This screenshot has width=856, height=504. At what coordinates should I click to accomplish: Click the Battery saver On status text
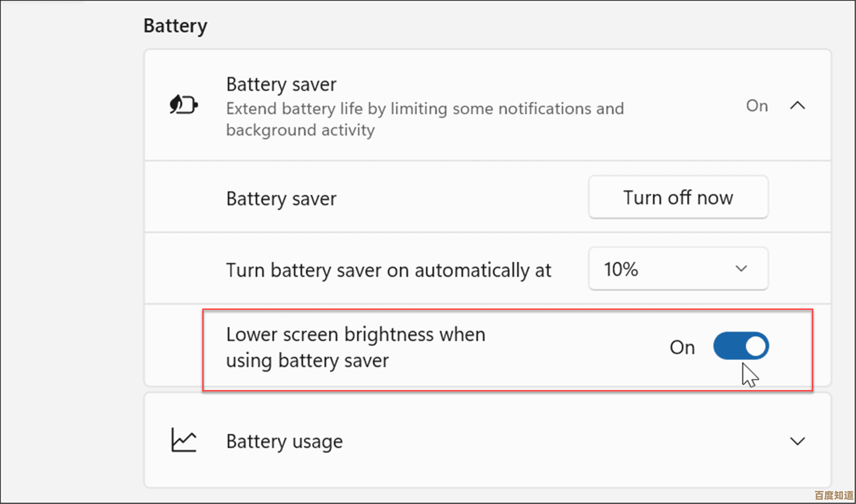coord(757,106)
